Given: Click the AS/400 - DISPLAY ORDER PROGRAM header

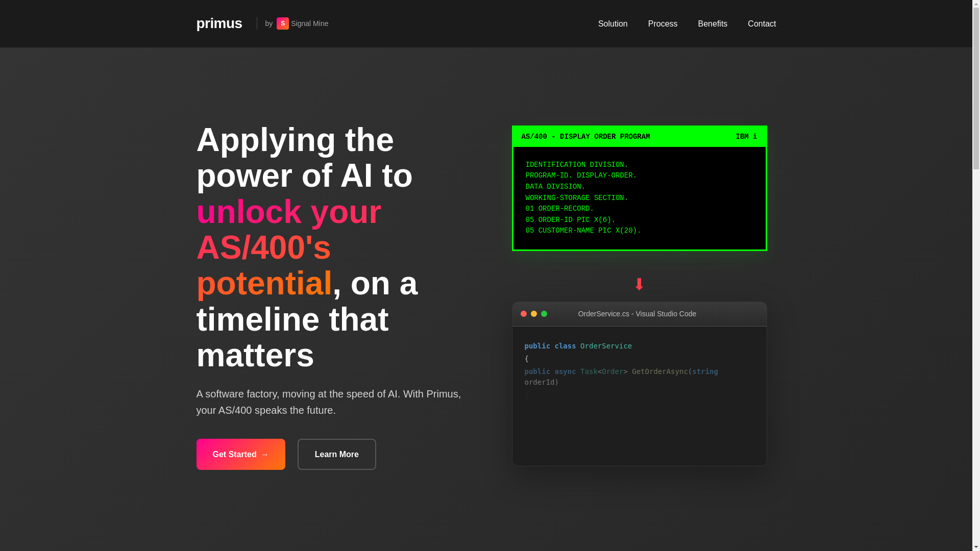Looking at the screenshot, I should (x=585, y=137).
